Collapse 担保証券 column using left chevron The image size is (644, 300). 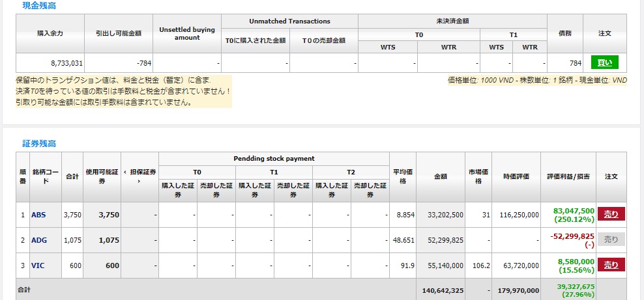pyautogui.click(x=125, y=172)
